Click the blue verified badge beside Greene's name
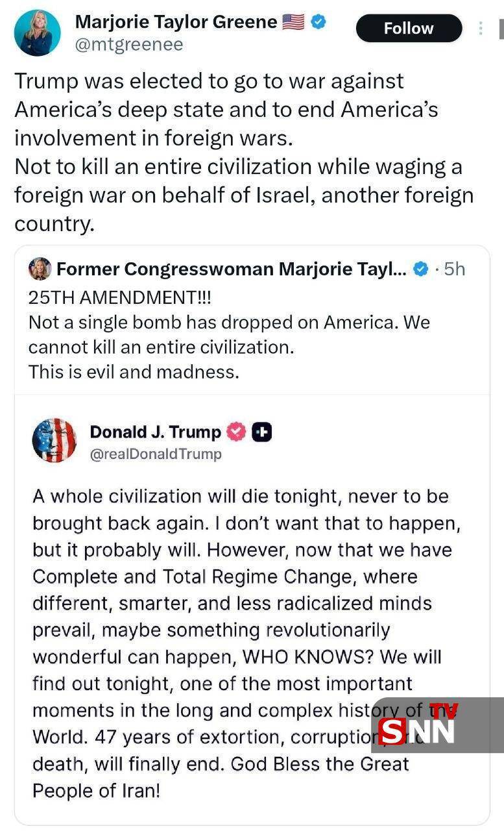Viewport: 504px width, 831px height. pyautogui.click(x=318, y=22)
